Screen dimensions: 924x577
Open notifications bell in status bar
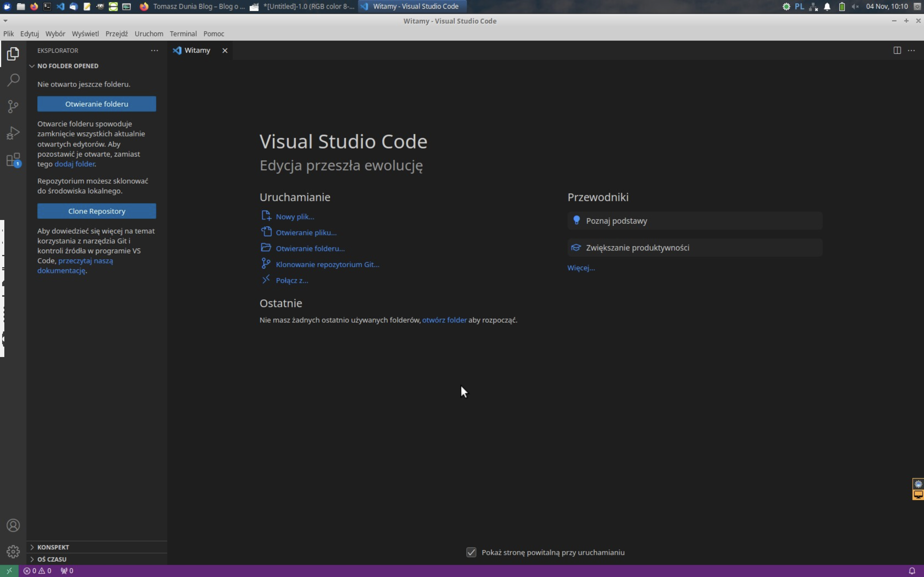(x=912, y=571)
